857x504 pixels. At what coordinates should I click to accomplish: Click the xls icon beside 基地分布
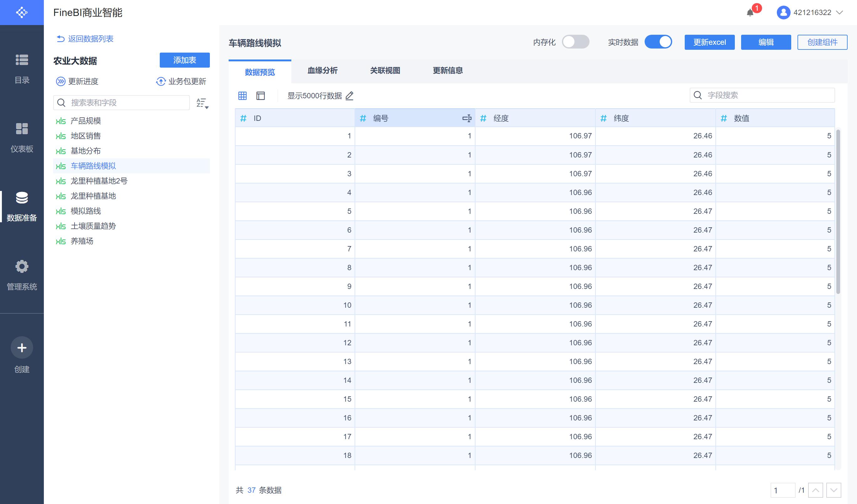(60, 151)
